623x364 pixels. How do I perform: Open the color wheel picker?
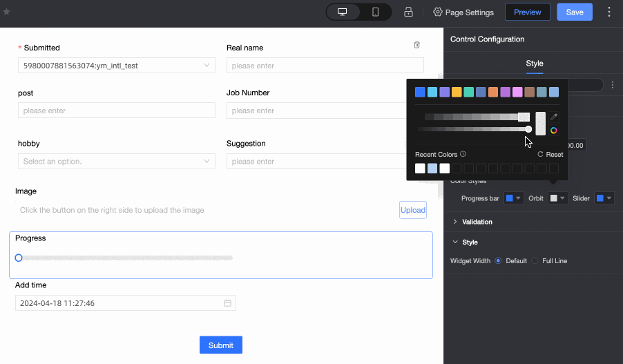pyautogui.click(x=554, y=131)
